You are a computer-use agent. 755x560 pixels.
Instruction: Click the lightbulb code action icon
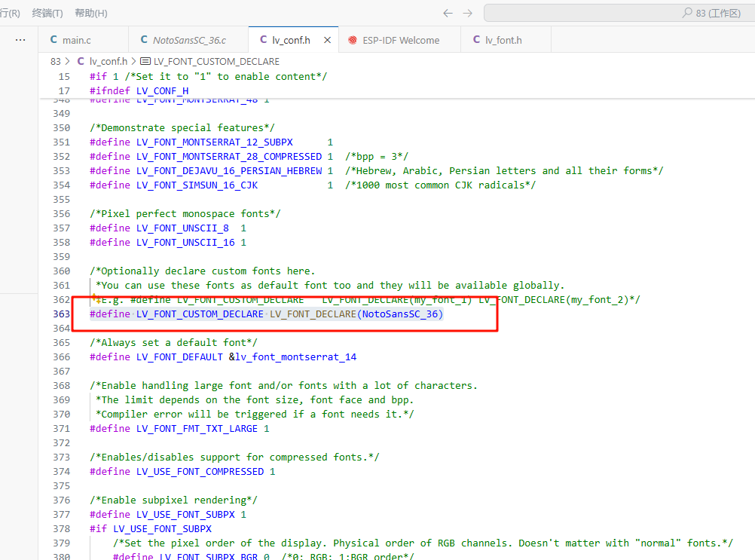click(x=96, y=299)
